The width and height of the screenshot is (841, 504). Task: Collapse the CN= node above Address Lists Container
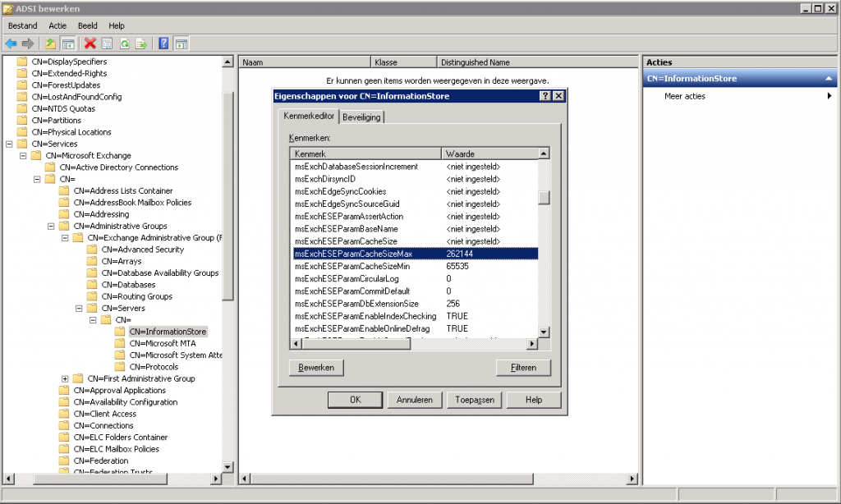click(37, 179)
